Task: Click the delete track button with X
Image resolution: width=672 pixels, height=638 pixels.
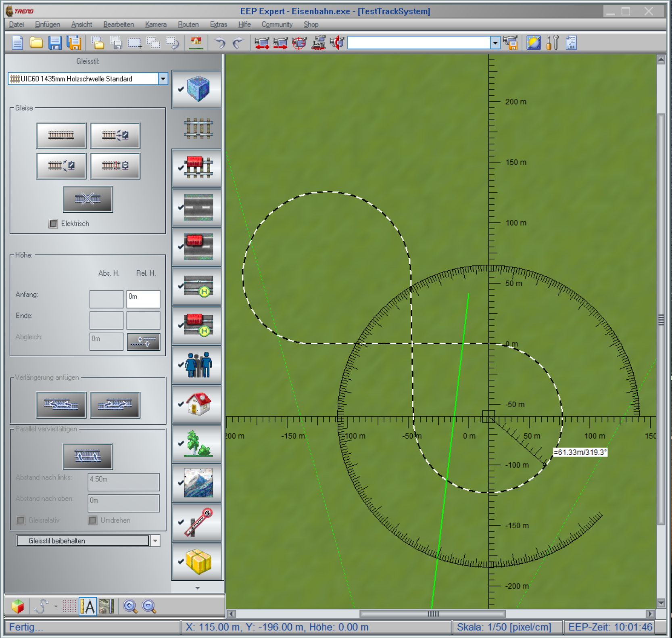Action: [88, 199]
